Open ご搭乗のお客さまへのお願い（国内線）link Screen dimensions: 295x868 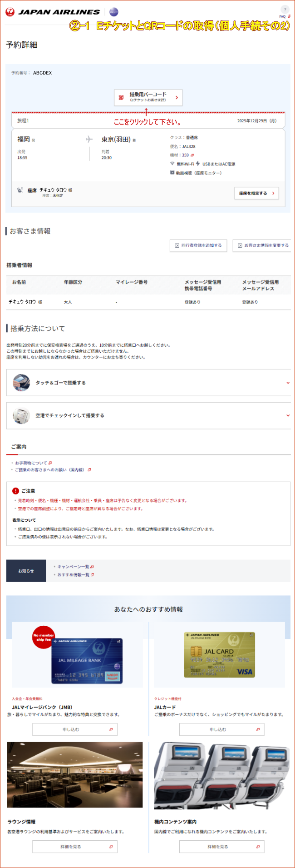[50, 470]
